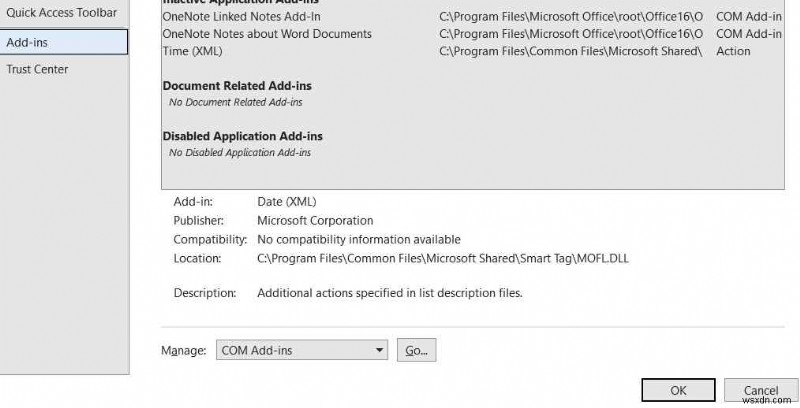The width and height of the screenshot is (800, 408).
Task: Click the 'No Disabled Application Add-ins' entry
Action: [239, 152]
